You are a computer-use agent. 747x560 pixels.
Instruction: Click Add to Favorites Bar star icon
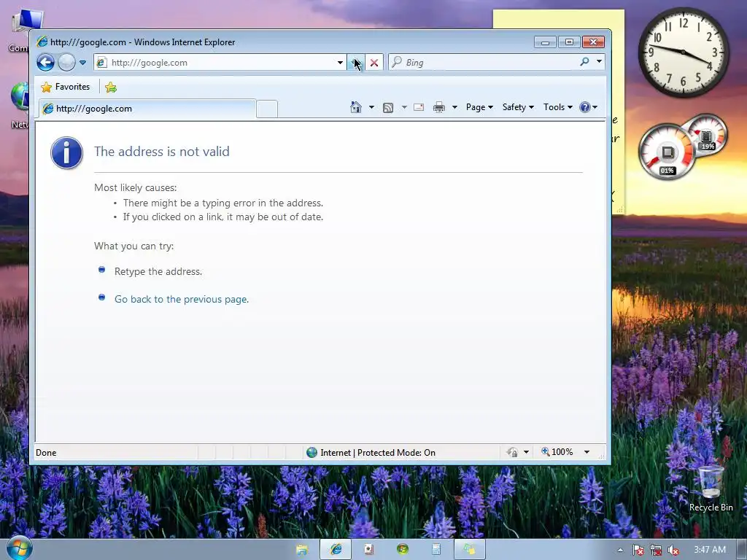pos(111,87)
